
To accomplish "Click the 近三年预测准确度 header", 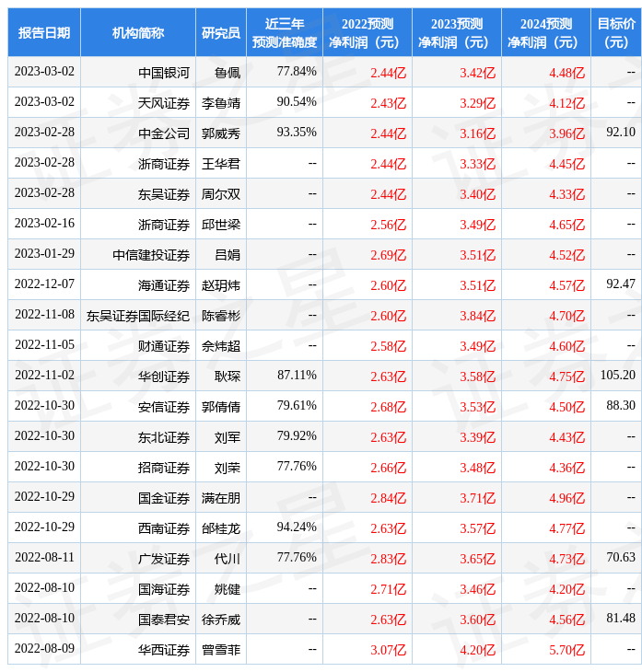I will click(x=285, y=32).
